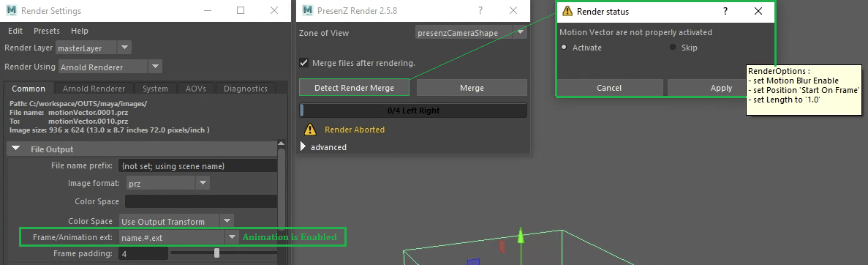The height and width of the screenshot is (265, 868).
Task: Switch to the Diagnostics tab
Action: (x=245, y=89)
